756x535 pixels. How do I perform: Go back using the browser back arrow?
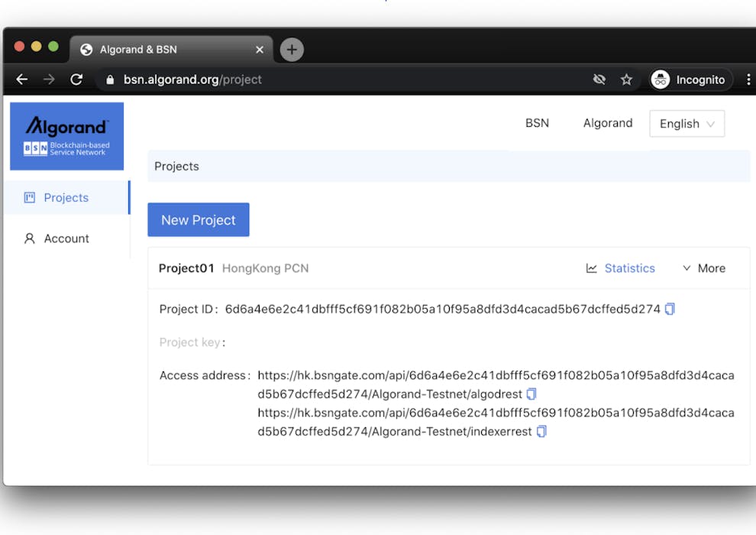pos(22,79)
